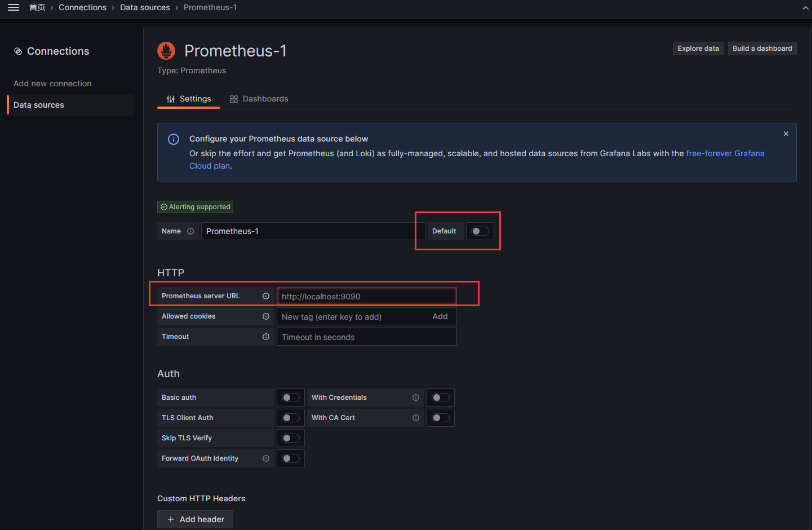Open the free-forever Grafana Cloud plan link
812x530 pixels.
(725, 153)
